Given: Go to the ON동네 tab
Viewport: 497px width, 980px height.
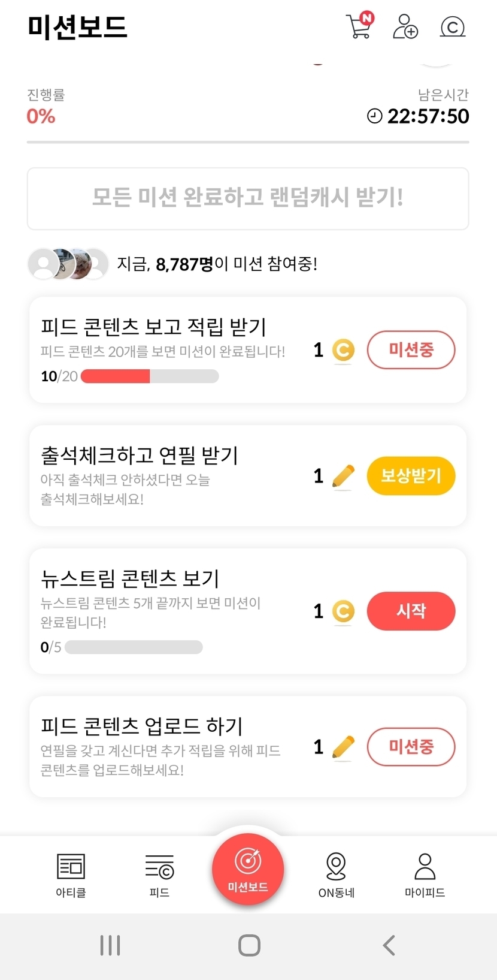Looking at the screenshot, I should (336, 875).
